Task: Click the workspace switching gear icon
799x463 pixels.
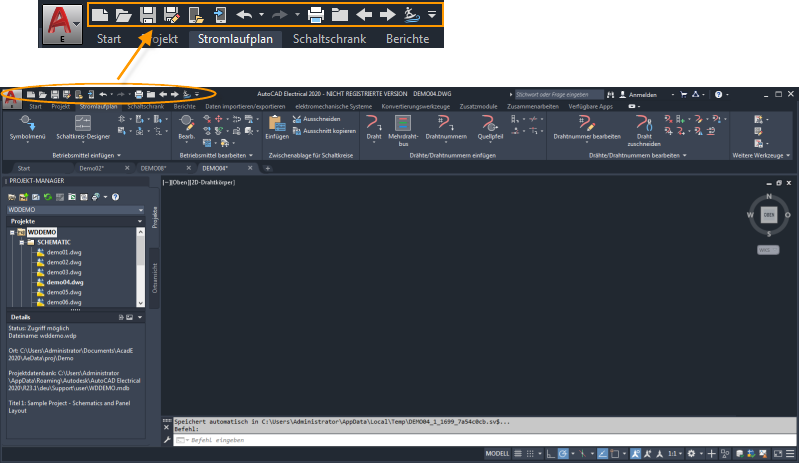Action: (691, 453)
